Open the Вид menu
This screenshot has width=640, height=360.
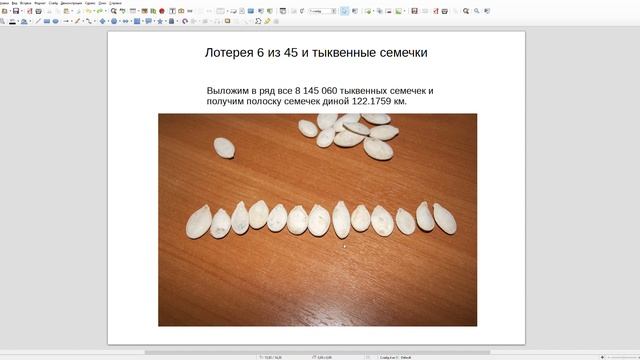click(15, 2)
